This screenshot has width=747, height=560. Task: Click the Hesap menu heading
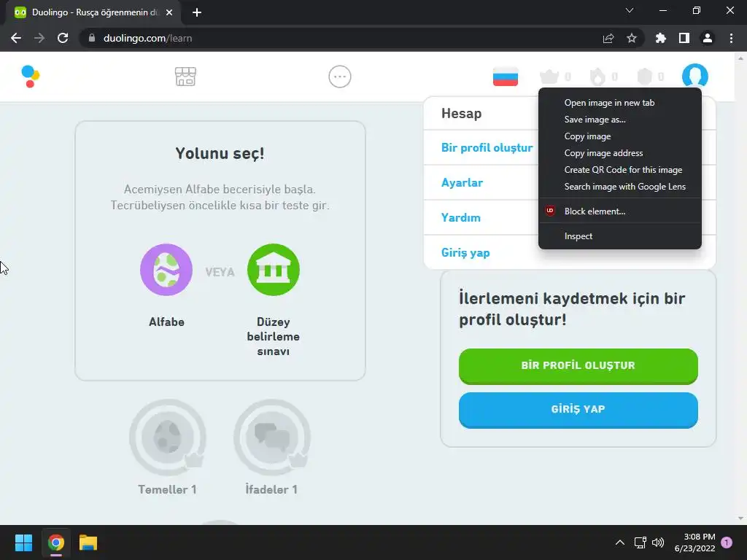click(x=461, y=113)
